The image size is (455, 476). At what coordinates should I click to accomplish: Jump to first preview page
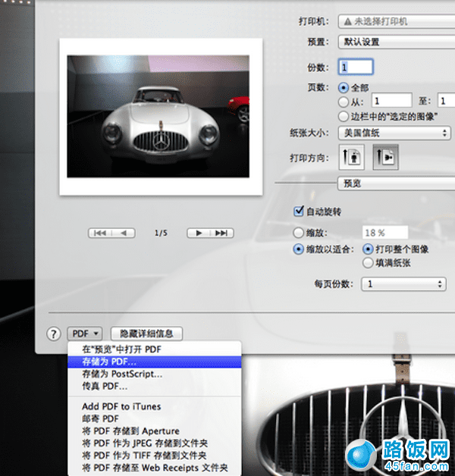(x=100, y=233)
